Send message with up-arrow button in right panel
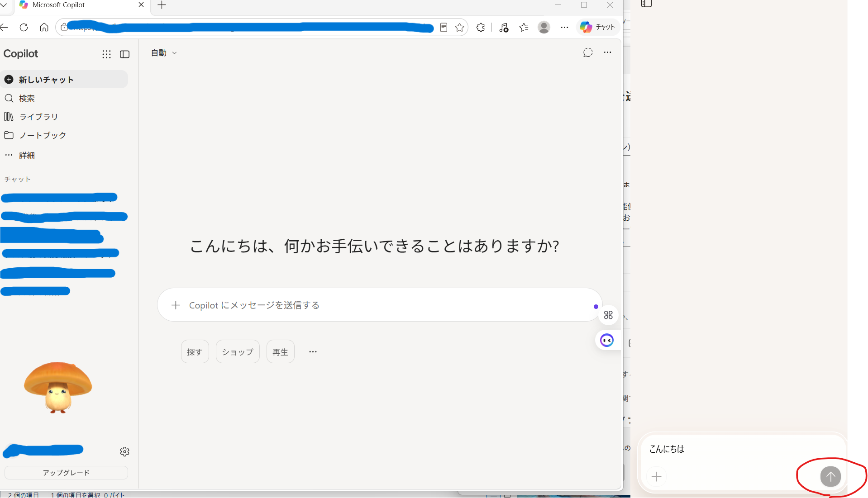The image size is (868, 498). (x=830, y=476)
